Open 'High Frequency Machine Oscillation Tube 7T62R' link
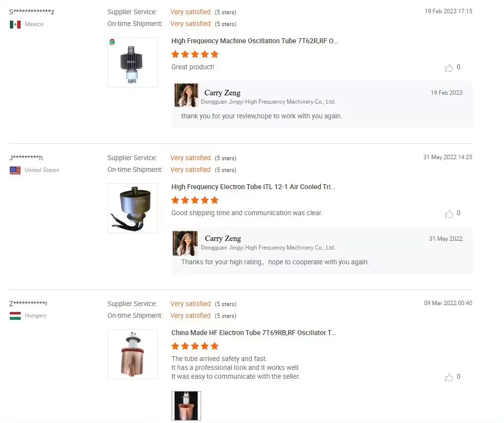The height and width of the screenshot is (423, 504). pyautogui.click(x=255, y=41)
